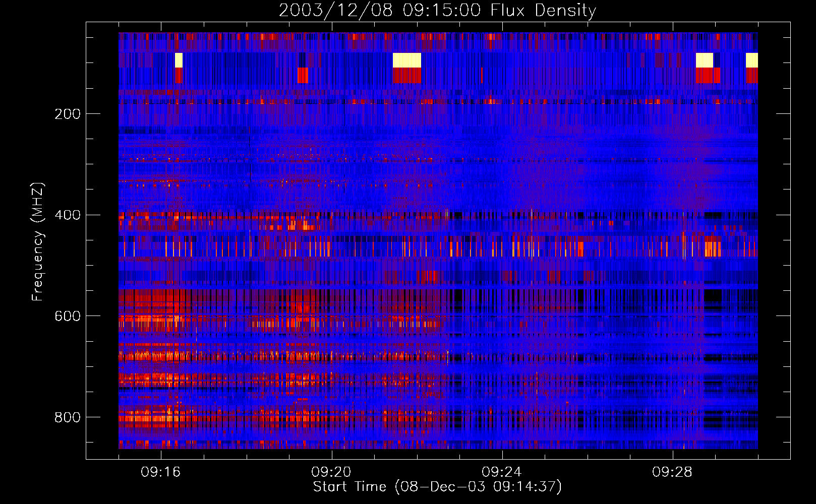Click the 09:24 time tick label
Viewport: 816px width, 504px height.
point(502,472)
